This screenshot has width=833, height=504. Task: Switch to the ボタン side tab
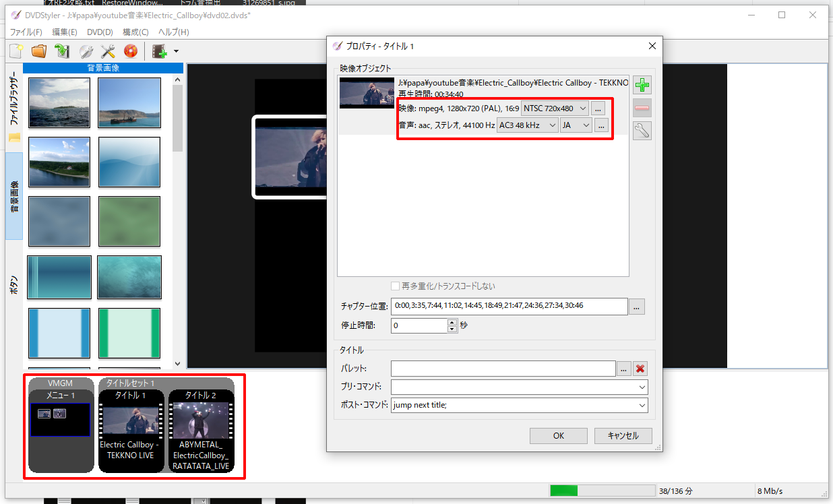coord(13,285)
